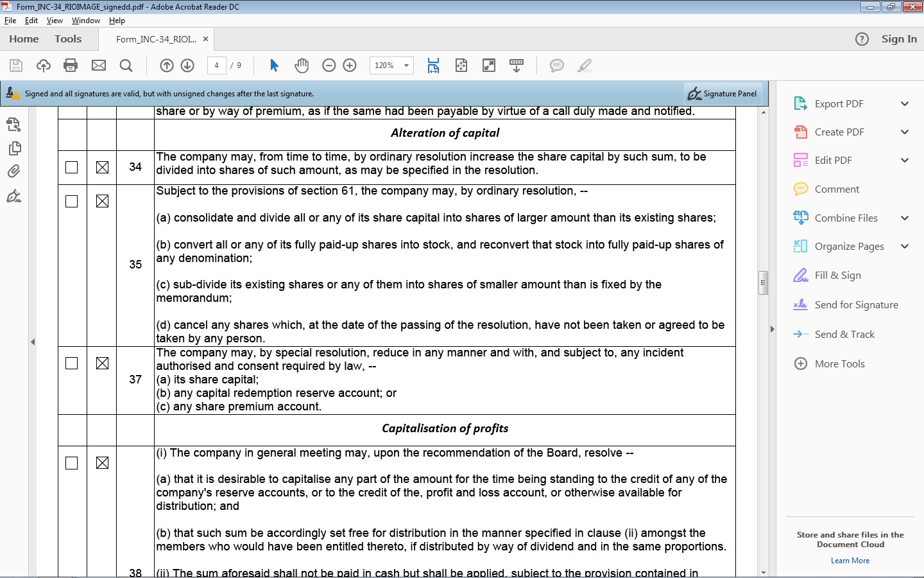
Task: Select the Hand tool in the toolbar
Action: coord(302,65)
